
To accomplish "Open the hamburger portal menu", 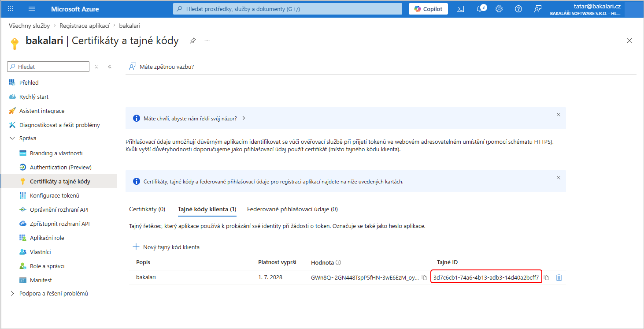I will (32, 9).
